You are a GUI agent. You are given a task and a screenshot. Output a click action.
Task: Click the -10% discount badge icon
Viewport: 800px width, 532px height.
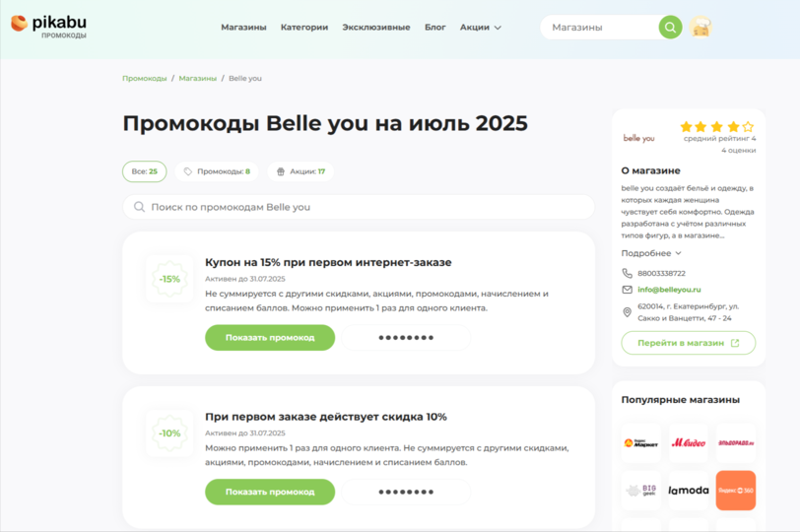click(169, 433)
